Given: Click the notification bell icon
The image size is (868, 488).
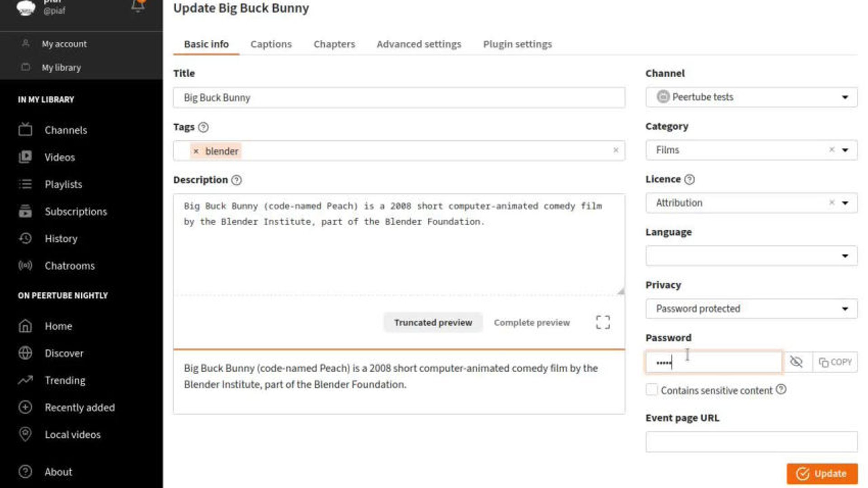Looking at the screenshot, I should tap(138, 6).
